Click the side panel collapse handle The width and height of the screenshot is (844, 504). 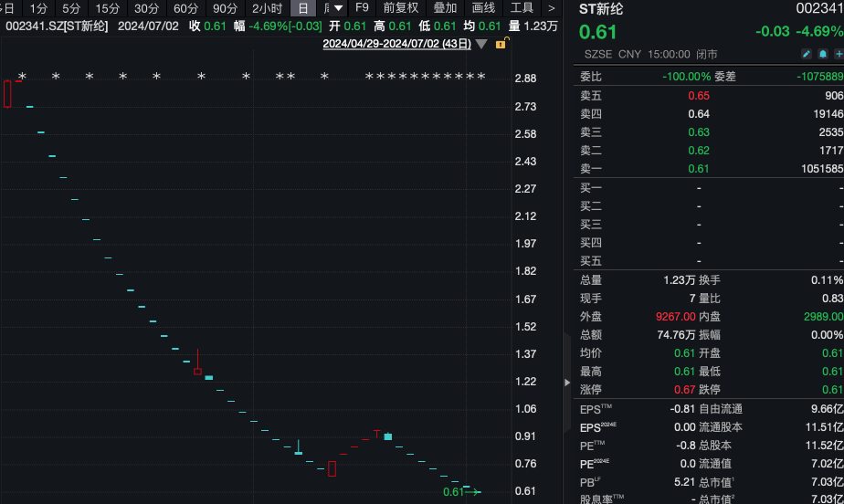(566, 383)
